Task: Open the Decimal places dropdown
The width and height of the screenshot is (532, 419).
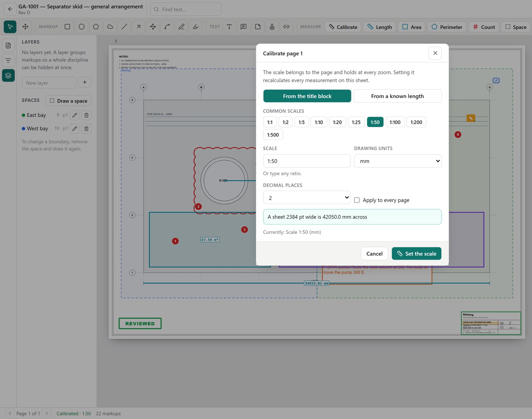Action: [307, 198]
